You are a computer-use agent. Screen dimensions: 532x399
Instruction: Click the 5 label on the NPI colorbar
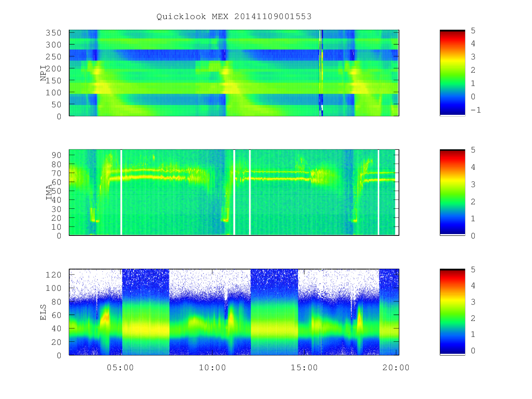click(473, 30)
